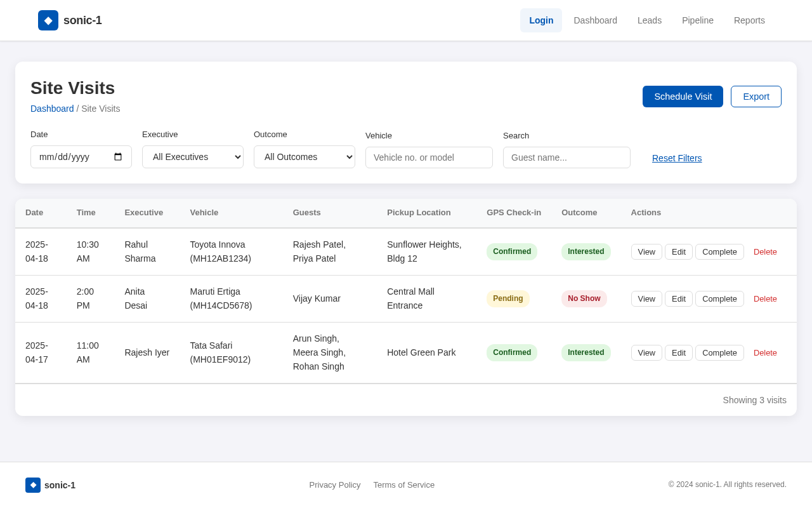
Task: Edit the Anita Desai visit
Action: coord(679,298)
